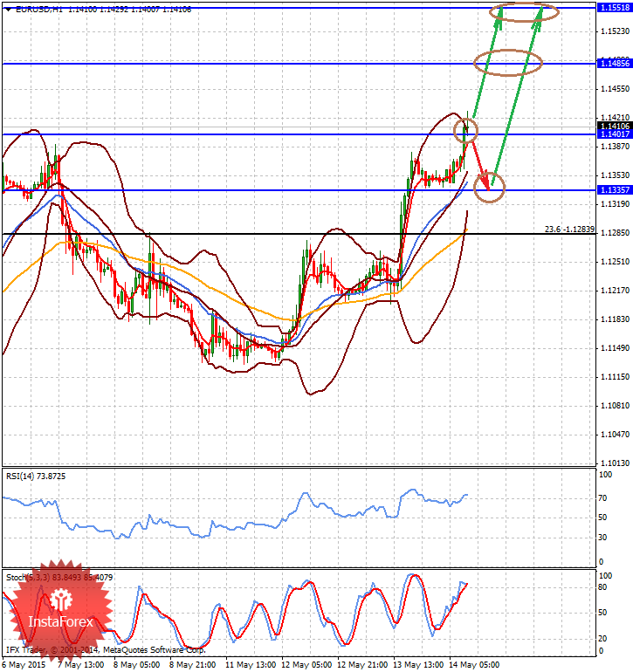Select the 1.15518 price label on the axis

point(614,7)
